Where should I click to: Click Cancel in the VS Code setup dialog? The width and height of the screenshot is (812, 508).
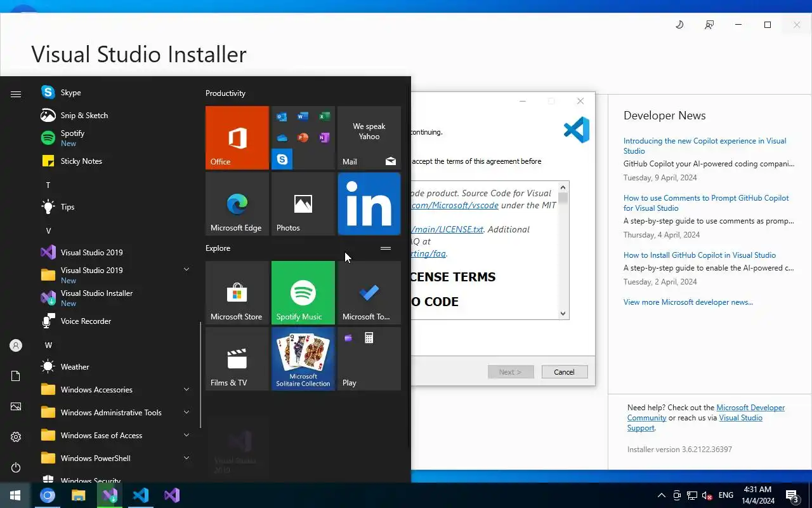(x=565, y=372)
